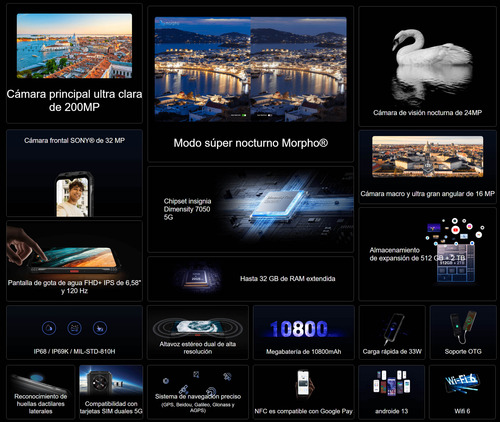This screenshot has width=500, height=422.
Task: Click 'Soporte OTG' caption
Action: 463,351
